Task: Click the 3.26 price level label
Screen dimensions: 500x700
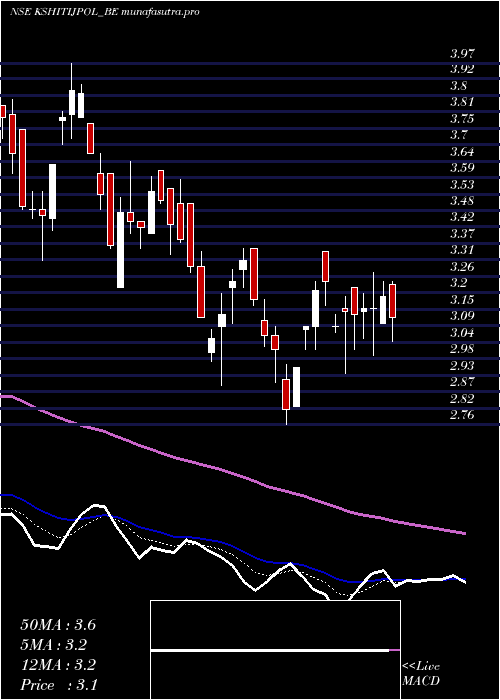Action: (462, 267)
